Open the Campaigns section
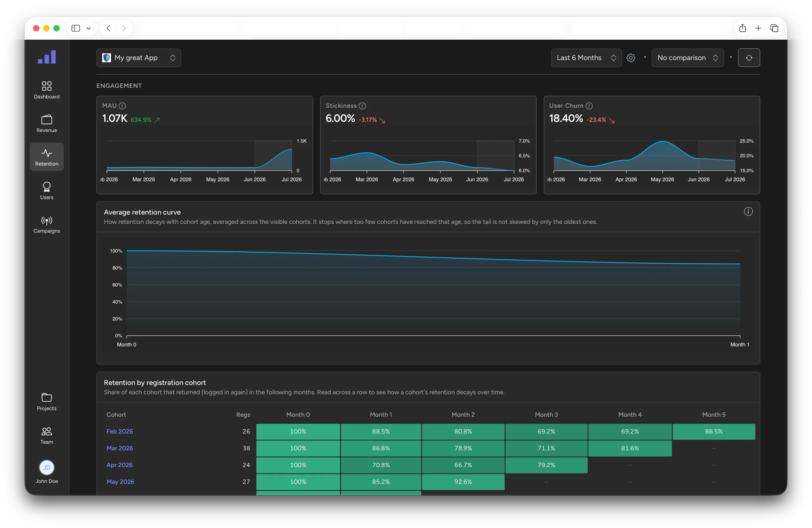This screenshot has height=528, width=812. [x=47, y=224]
